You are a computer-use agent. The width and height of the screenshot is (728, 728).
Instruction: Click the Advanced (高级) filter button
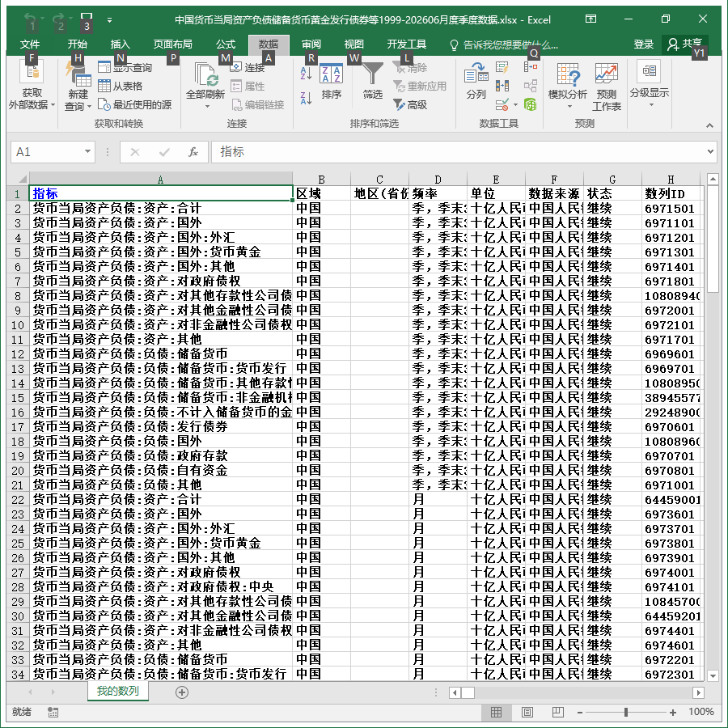pyautogui.click(x=410, y=105)
